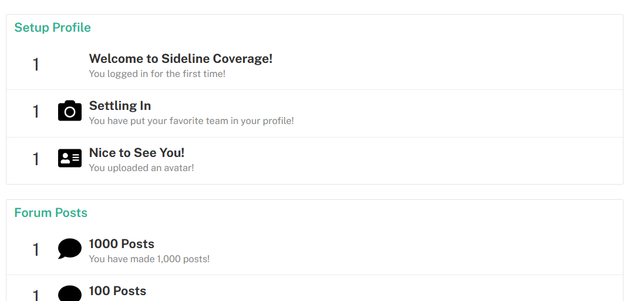Click the speech bubble icon for 1000 Posts
Image resolution: width=644 pixels, height=301 pixels.
(69, 249)
